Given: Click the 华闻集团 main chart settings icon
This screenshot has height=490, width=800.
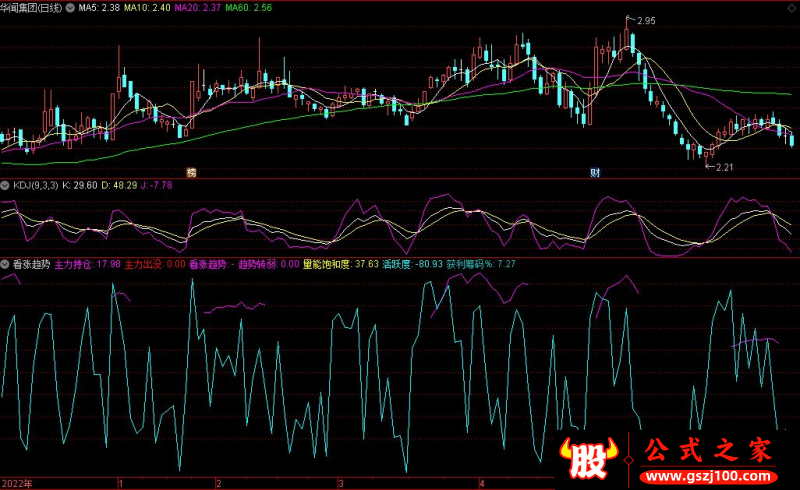Looking at the screenshot, I should (68, 7).
